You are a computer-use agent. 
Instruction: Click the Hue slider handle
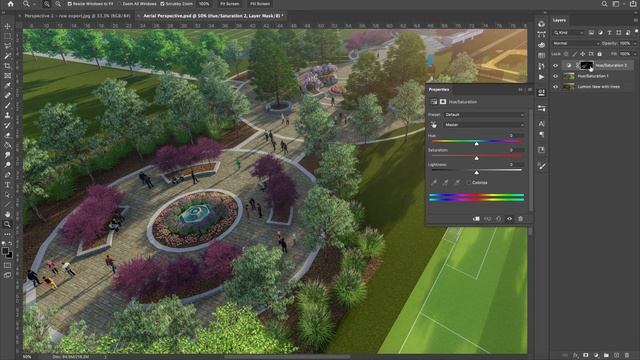(x=476, y=144)
